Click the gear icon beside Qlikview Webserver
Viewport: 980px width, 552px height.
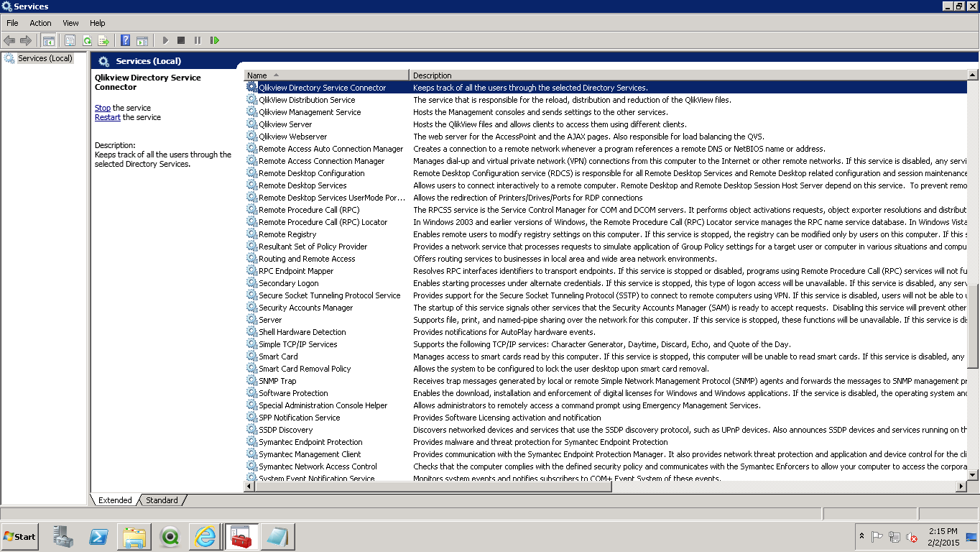coord(251,137)
